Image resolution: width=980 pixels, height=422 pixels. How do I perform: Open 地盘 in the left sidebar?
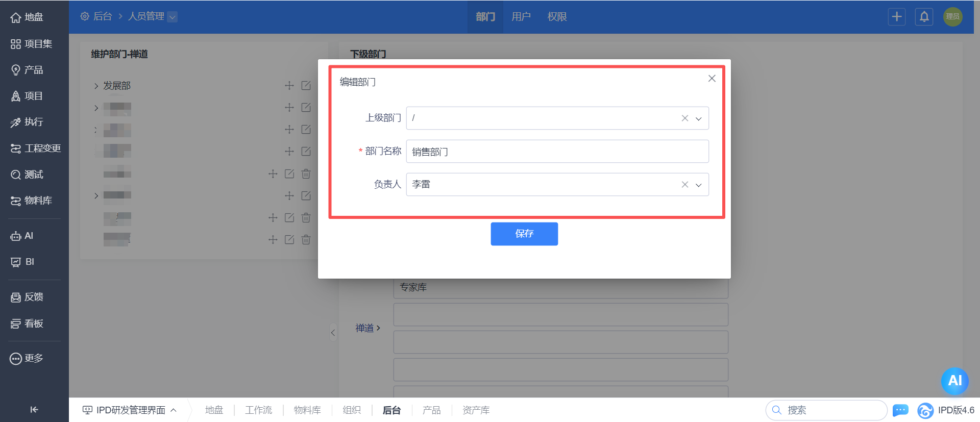point(27,17)
